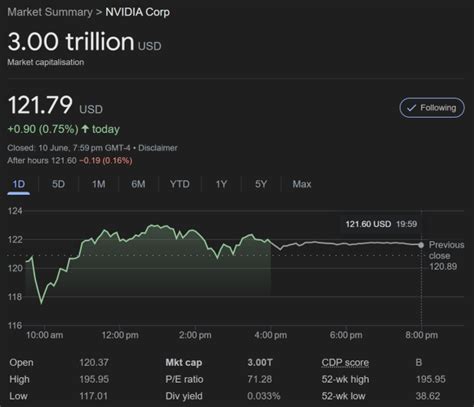Open the Market Summary breadcrumb link

point(50,12)
